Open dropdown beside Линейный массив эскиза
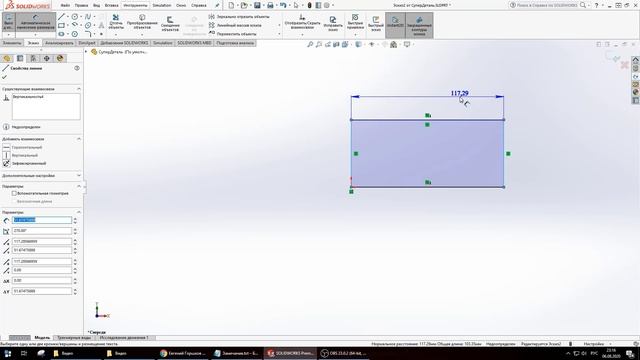The width and height of the screenshot is (640, 360). [x=279, y=25]
